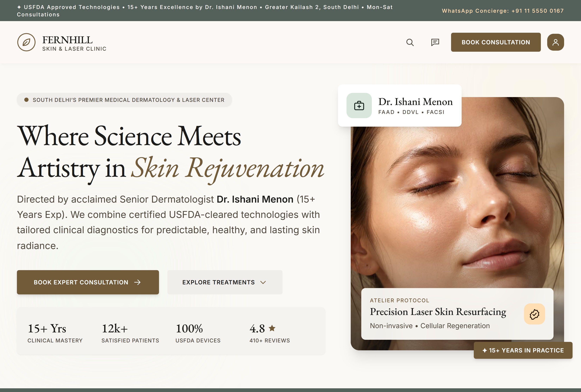Click the South Delhi's Premier Medical Dermatology pill
581x392 pixels.
click(124, 100)
